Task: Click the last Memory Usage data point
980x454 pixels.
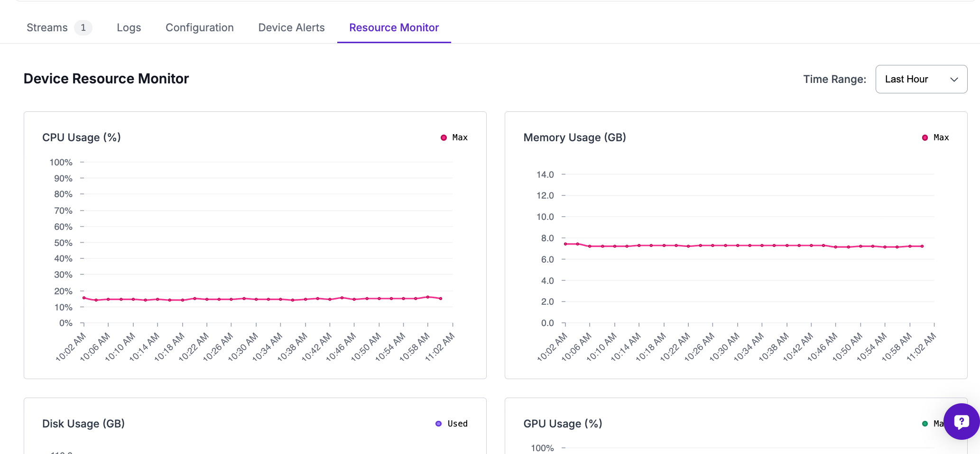Action: (x=922, y=246)
